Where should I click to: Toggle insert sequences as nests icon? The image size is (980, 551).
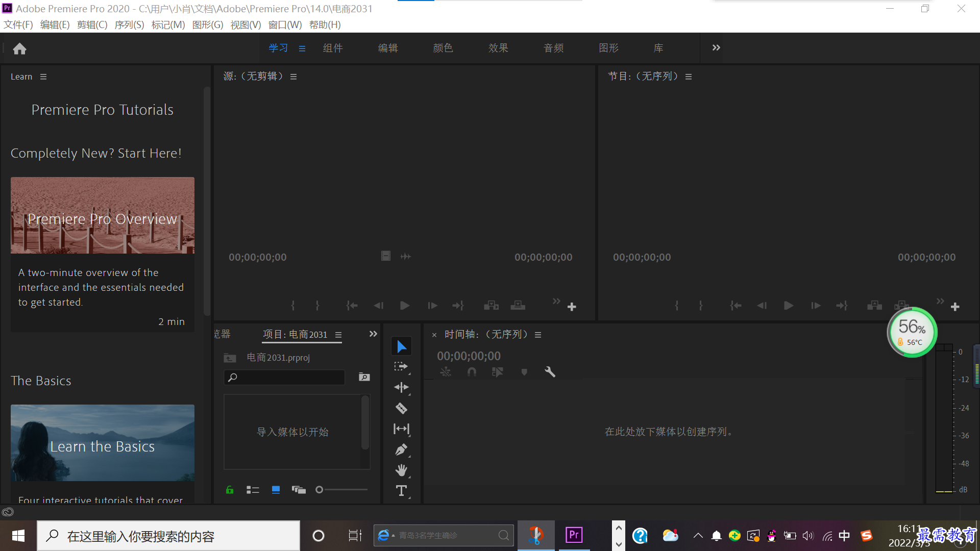coord(446,372)
